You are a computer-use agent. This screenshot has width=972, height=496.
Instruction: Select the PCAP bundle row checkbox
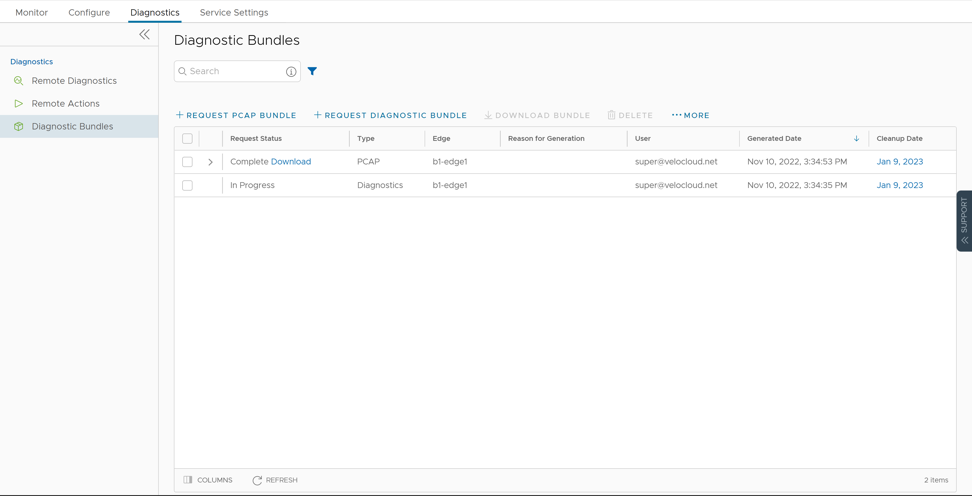[x=187, y=162]
